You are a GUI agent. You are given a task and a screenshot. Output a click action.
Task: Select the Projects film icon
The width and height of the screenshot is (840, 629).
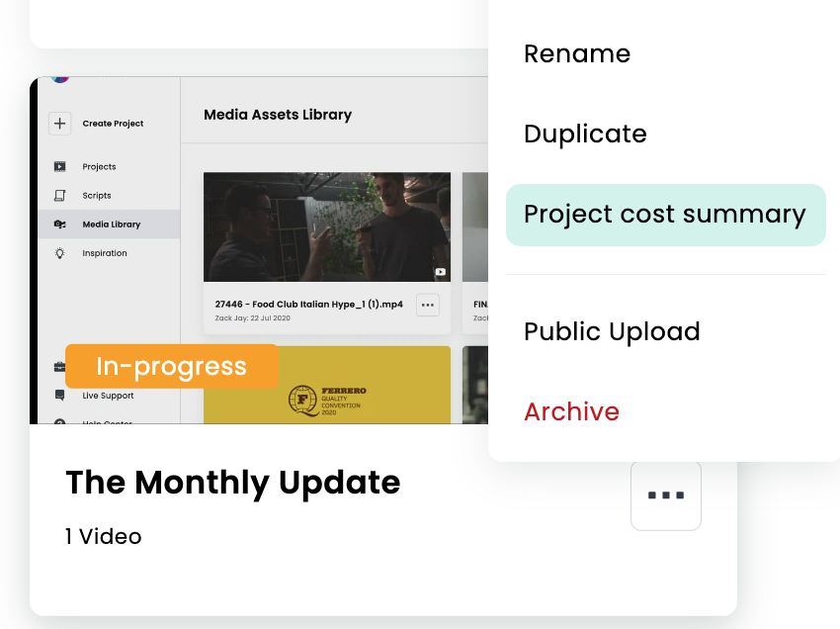click(59, 167)
